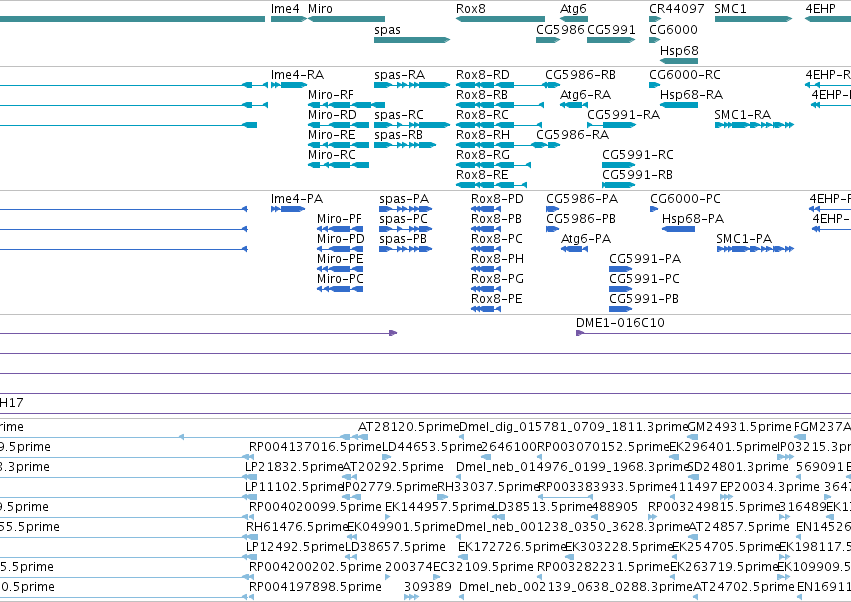Viewport: 851px width, 602px height.
Task: Click the Miro-PD protein label
Action: click(x=341, y=239)
